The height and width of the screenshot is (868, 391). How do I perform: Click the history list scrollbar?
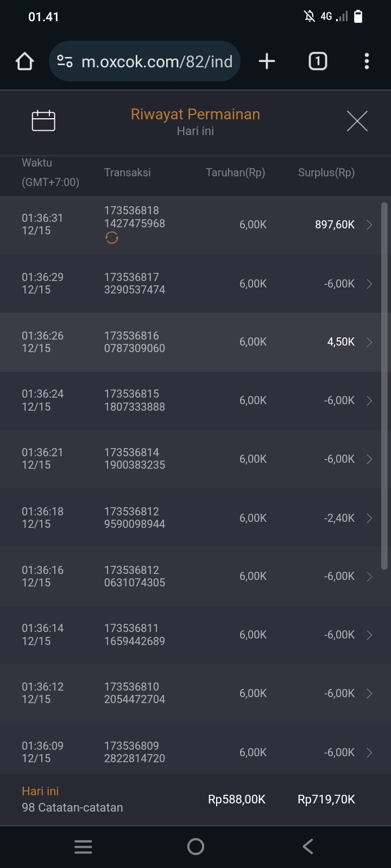tap(384, 385)
